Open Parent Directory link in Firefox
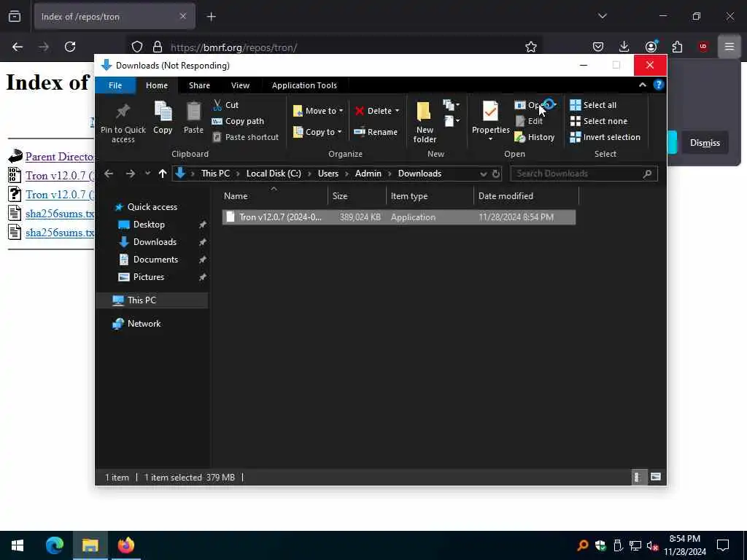 (60, 157)
